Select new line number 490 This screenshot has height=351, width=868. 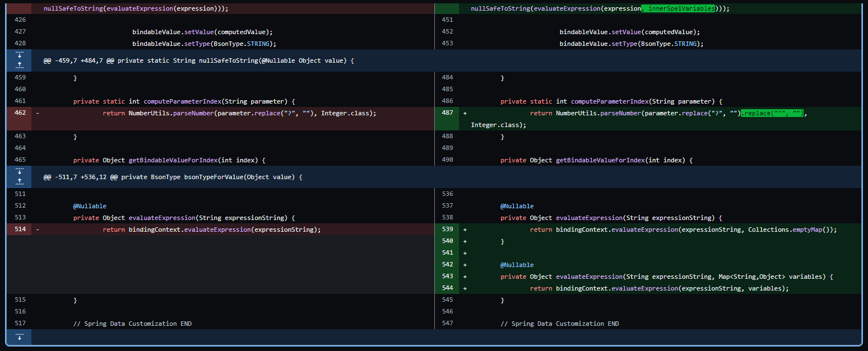447,160
